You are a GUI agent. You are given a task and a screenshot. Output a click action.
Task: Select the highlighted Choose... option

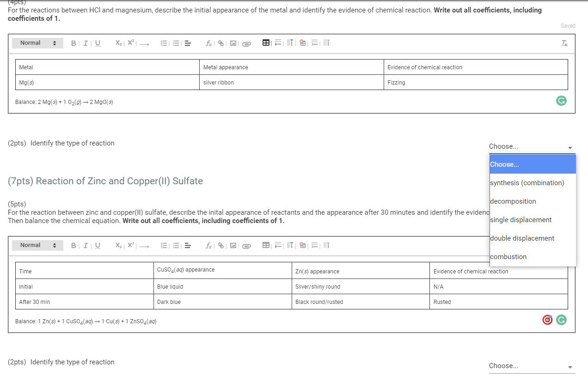(x=533, y=164)
